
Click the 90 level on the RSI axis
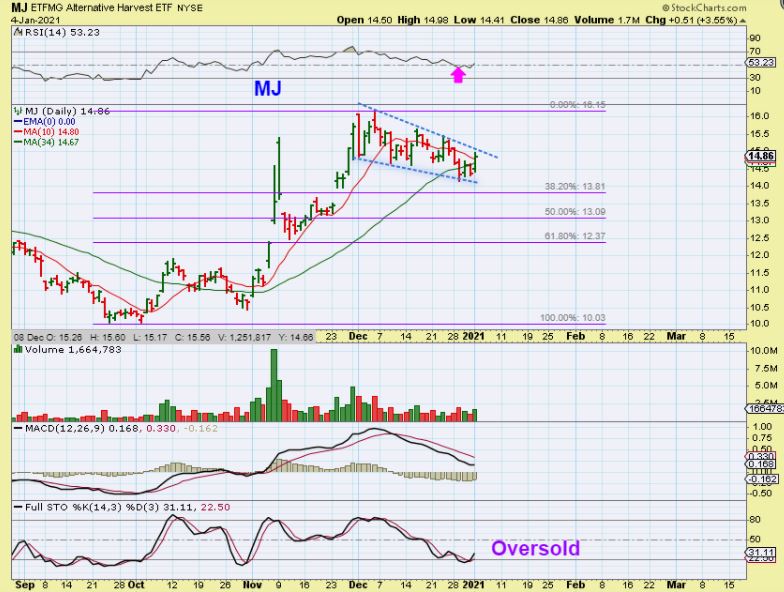pos(755,38)
